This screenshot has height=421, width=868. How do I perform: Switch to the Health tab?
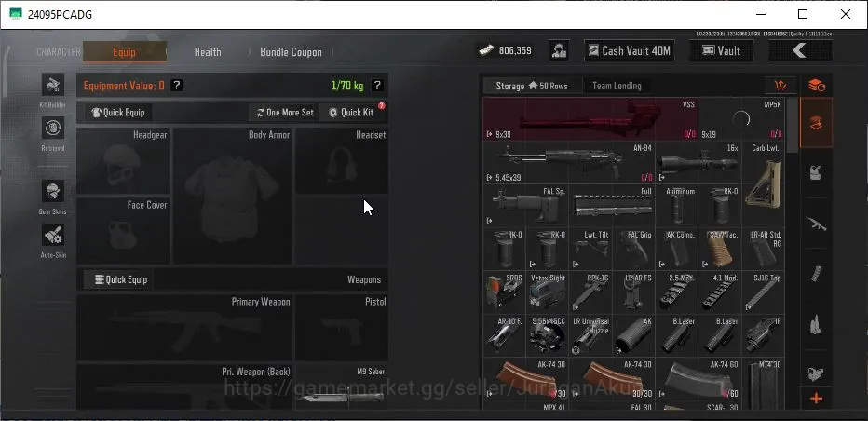208,52
